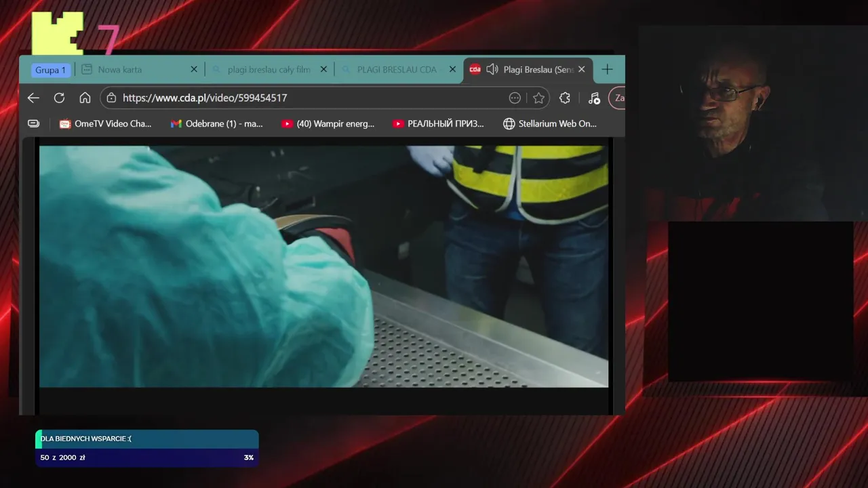Screen dimensions: 868x488
Task: Open the РЕАЛЬНЫЙ ПРИЗ... YouTube bookmark
Action: [x=439, y=123]
